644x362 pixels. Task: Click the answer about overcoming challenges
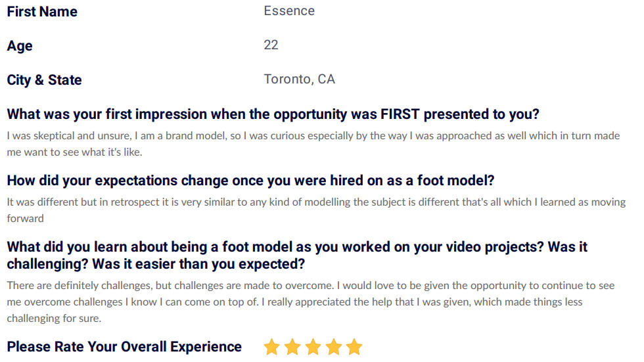tap(311, 302)
